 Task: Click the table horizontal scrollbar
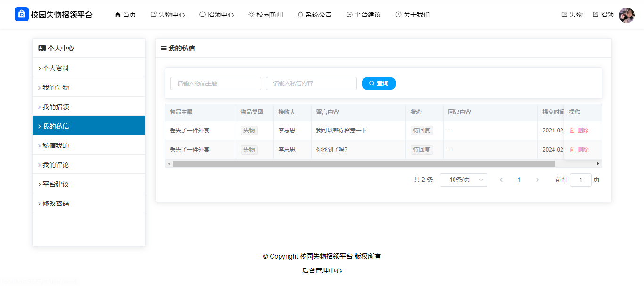[x=364, y=164]
